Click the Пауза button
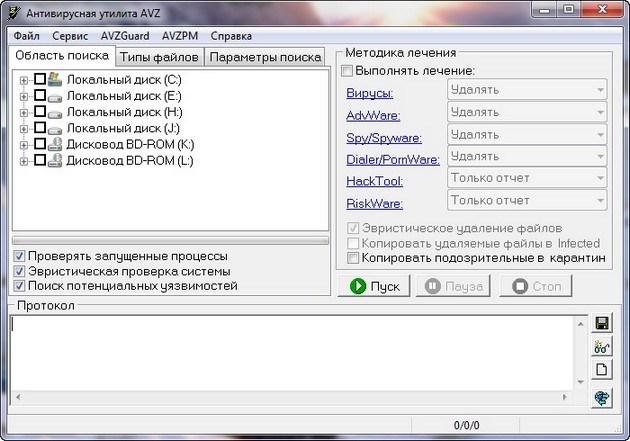The height and width of the screenshot is (441, 630). click(x=454, y=286)
